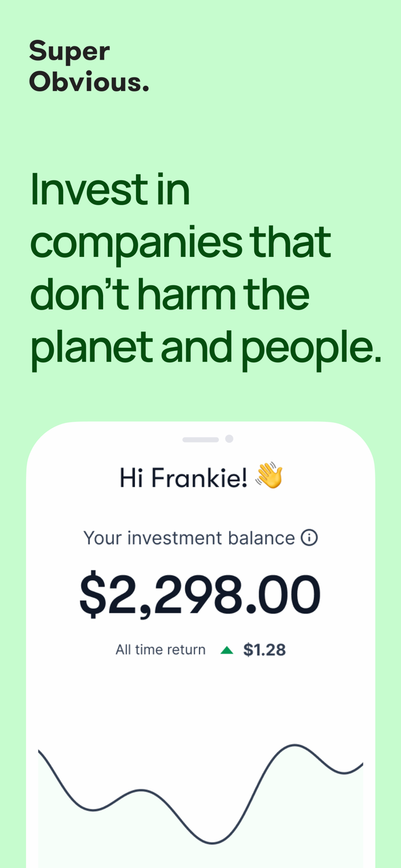Select the green upward triangle indicator
Screen dimensions: 401x868
[x=226, y=649]
